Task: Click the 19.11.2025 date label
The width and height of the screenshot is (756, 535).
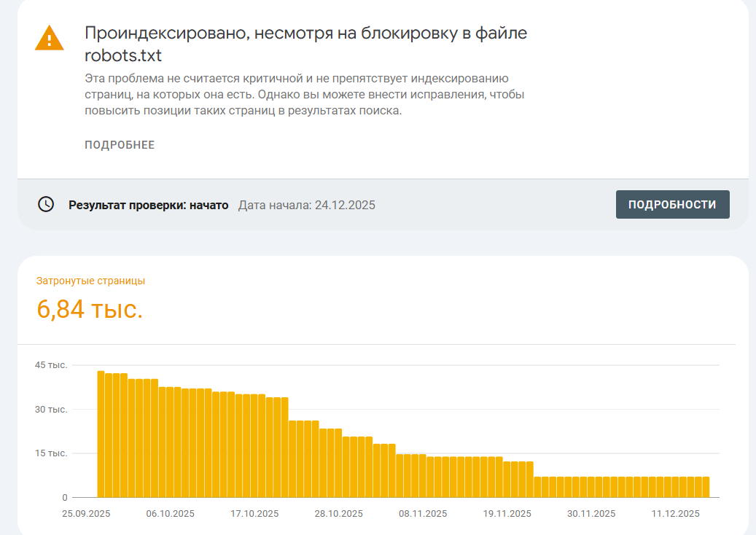Action: [507, 513]
